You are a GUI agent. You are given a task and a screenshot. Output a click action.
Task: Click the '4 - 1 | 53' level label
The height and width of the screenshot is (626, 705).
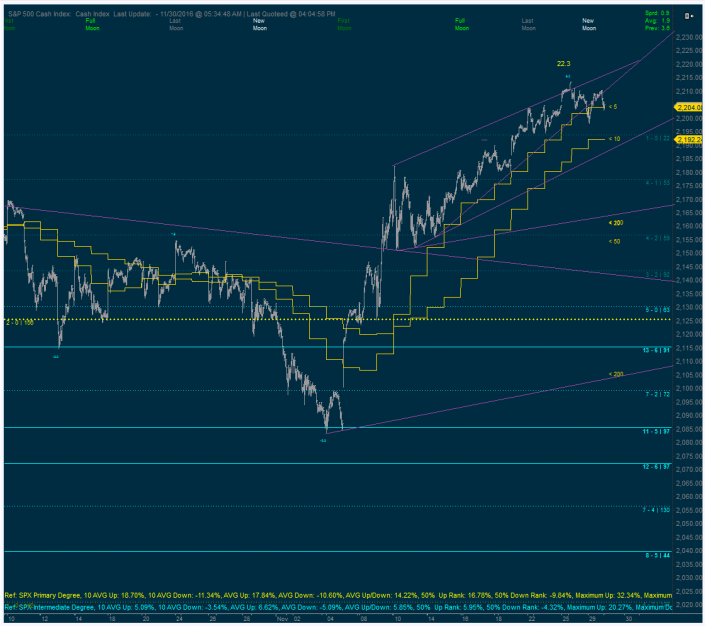[658, 183]
